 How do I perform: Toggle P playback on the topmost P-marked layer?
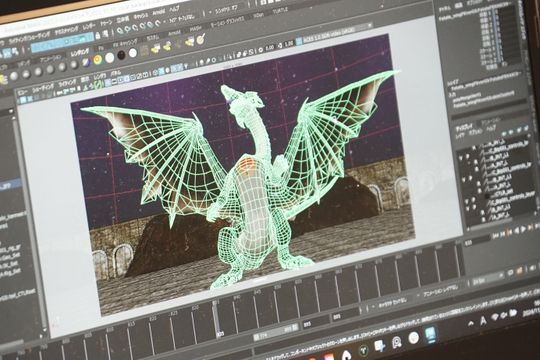(468, 156)
